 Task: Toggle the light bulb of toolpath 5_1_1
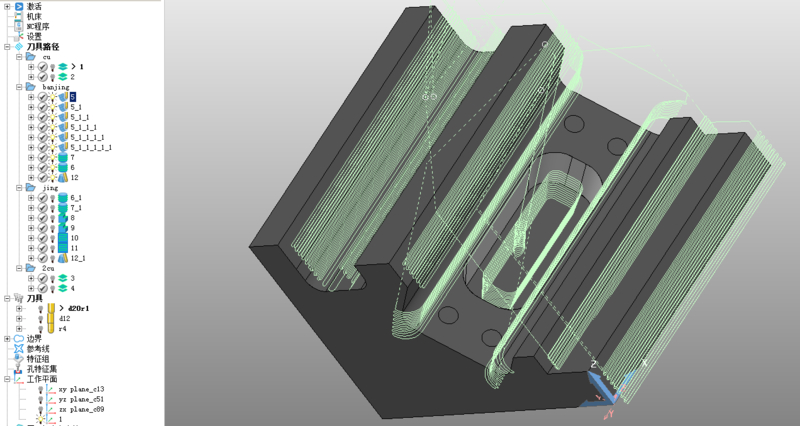click(x=53, y=117)
